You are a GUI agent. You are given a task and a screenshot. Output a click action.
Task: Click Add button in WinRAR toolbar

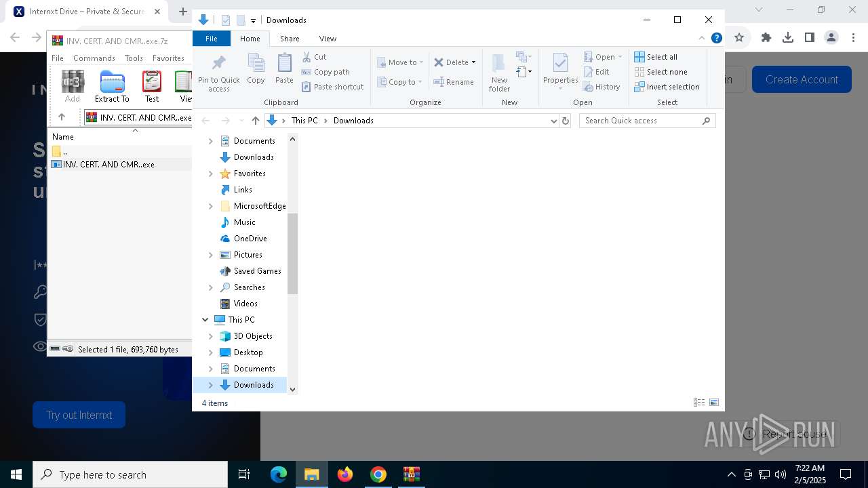[x=73, y=86]
